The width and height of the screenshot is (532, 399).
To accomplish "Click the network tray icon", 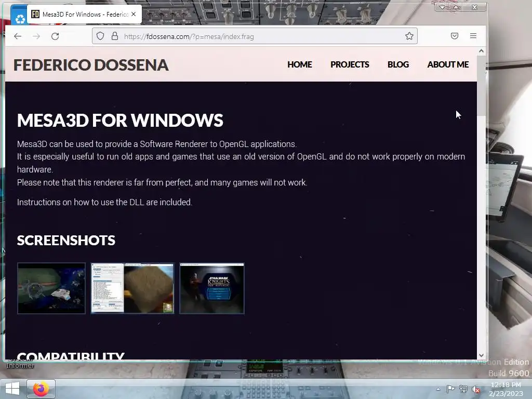I will click(463, 389).
